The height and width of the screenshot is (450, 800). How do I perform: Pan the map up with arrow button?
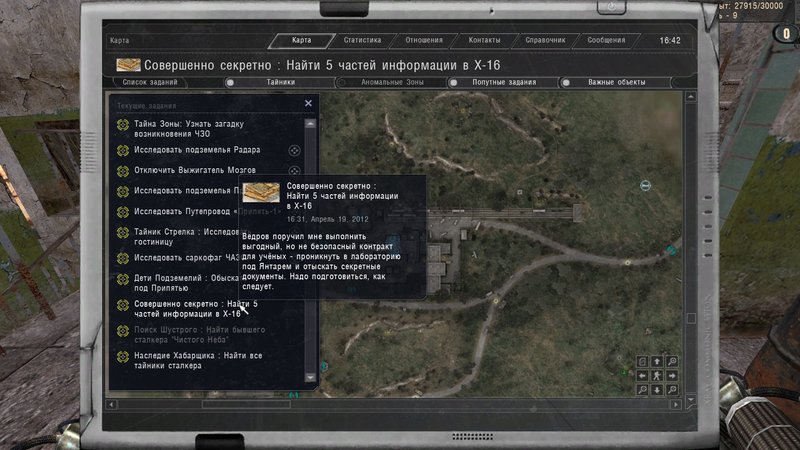656,360
